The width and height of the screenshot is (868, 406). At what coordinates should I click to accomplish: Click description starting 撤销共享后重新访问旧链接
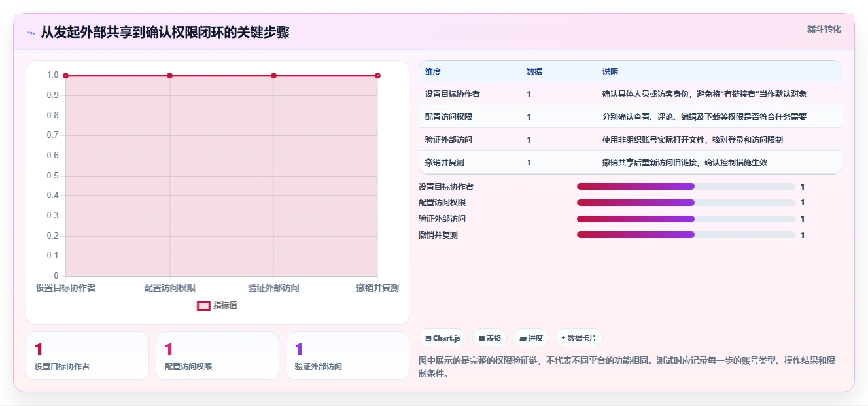(x=685, y=163)
